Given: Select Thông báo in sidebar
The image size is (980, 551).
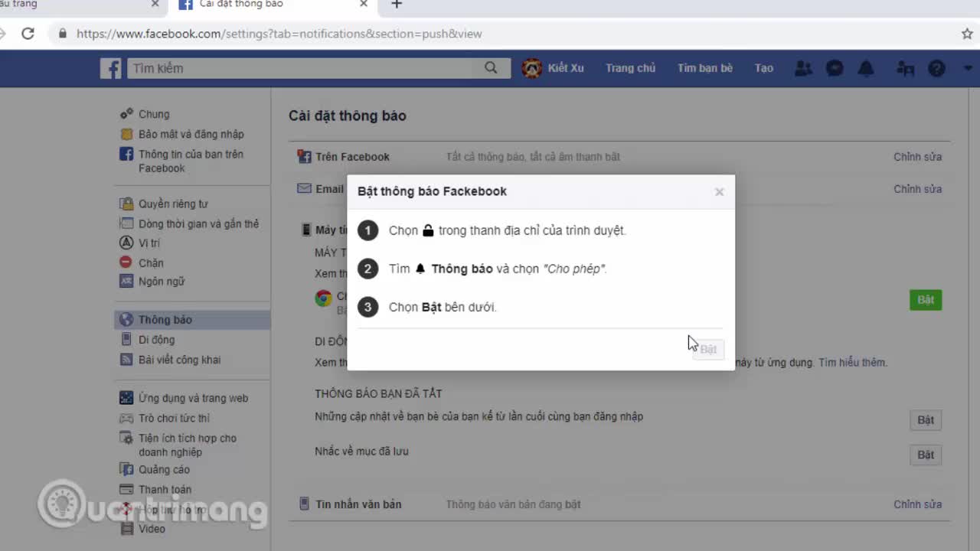Looking at the screenshot, I should tap(192, 320).
